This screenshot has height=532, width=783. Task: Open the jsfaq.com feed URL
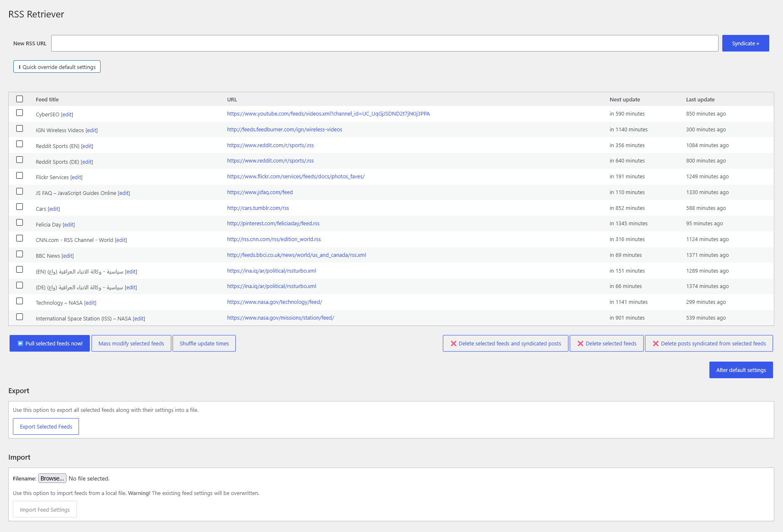coord(260,192)
